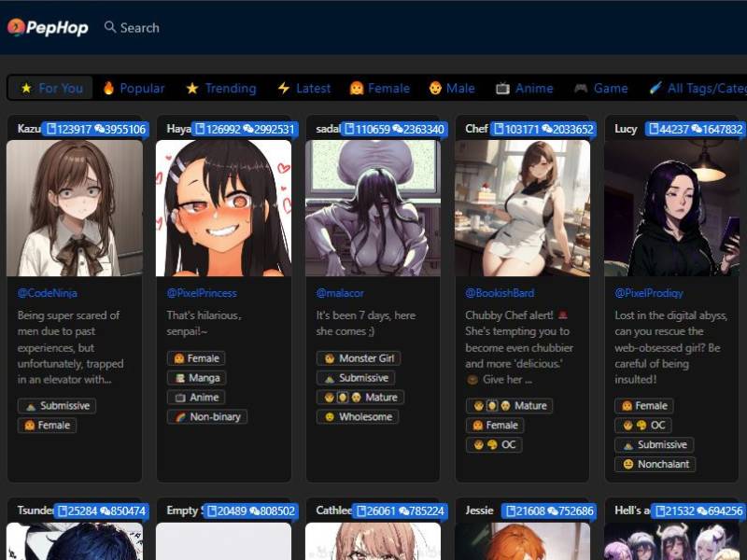
Task: Visit the @BookishBard creator profile
Action: [x=500, y=293]
